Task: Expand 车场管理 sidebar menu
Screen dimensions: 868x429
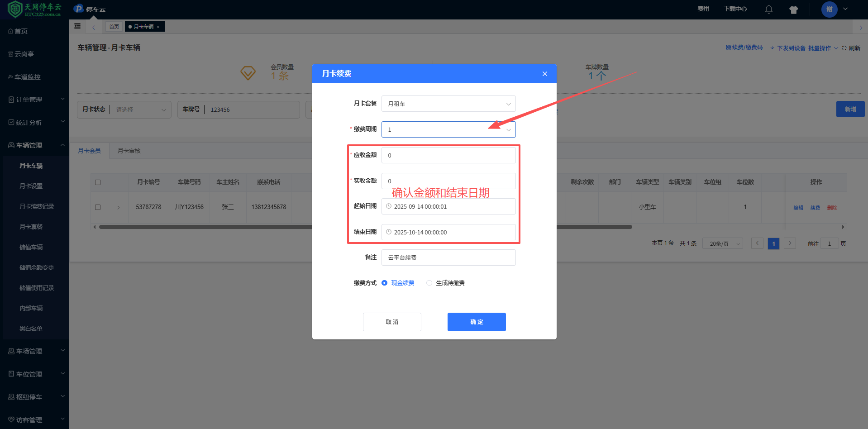Action: click(x=34, y=351)
